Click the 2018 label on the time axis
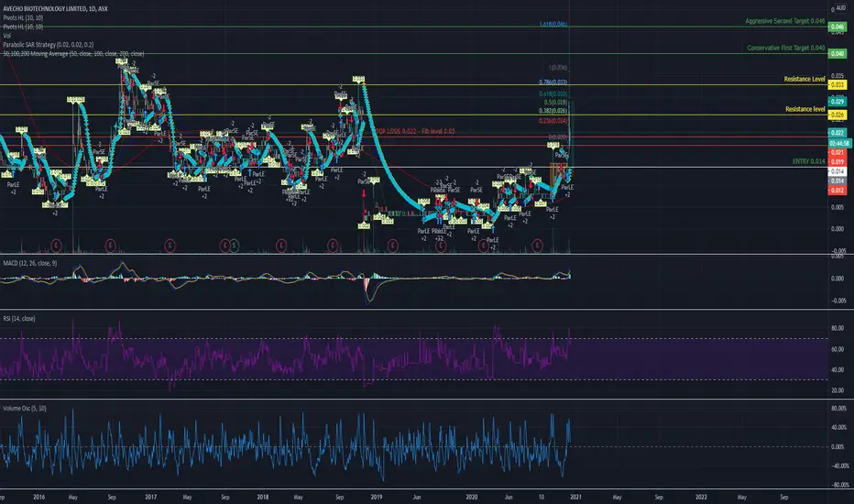The width and height of the screenshot is (854, 504). pyautogui.click(x=262, y=497)
